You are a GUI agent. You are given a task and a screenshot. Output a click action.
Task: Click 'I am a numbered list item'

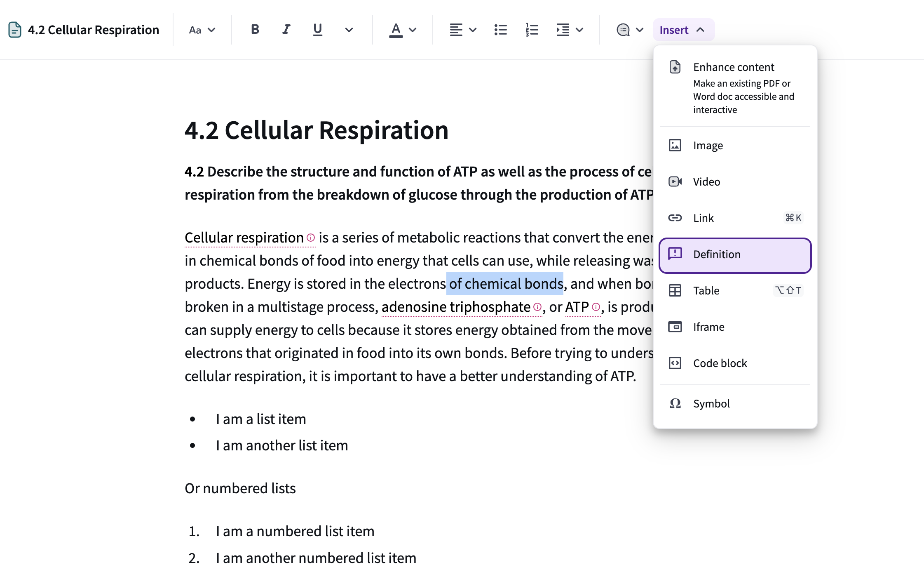pyautogui.click(x=295, y=531)
